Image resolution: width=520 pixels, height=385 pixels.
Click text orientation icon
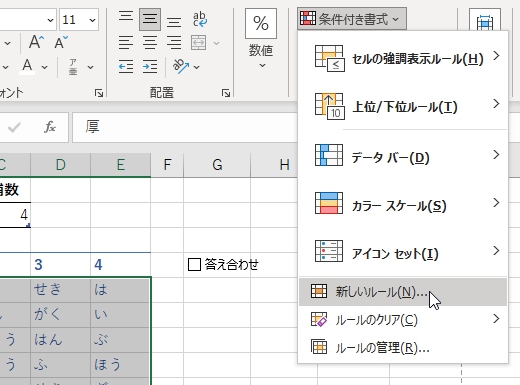tap(181, 67)
